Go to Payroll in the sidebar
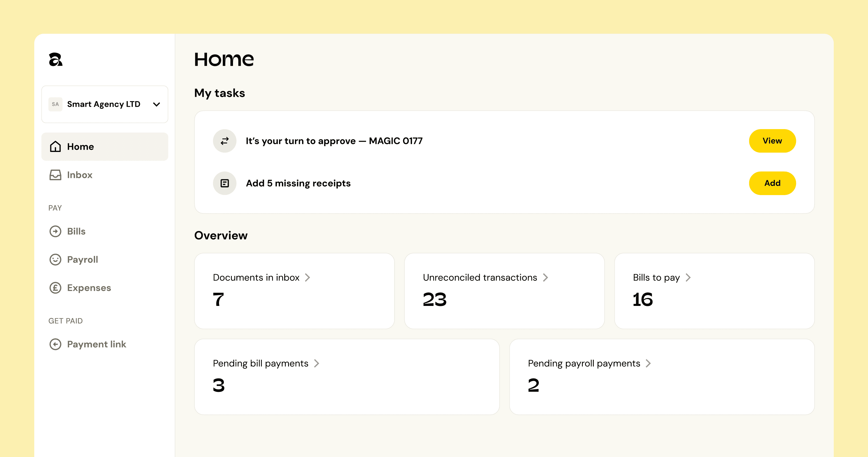868x457 pixels. 83,260
